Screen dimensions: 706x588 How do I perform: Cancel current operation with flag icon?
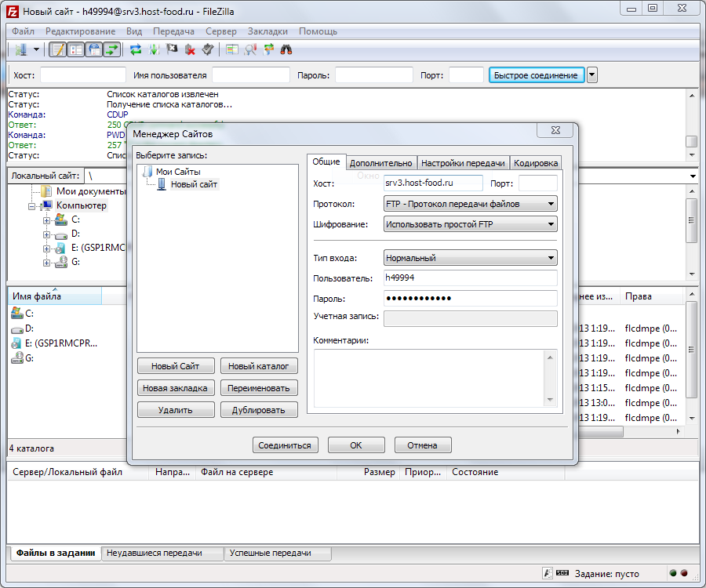(x=172, y=49)
